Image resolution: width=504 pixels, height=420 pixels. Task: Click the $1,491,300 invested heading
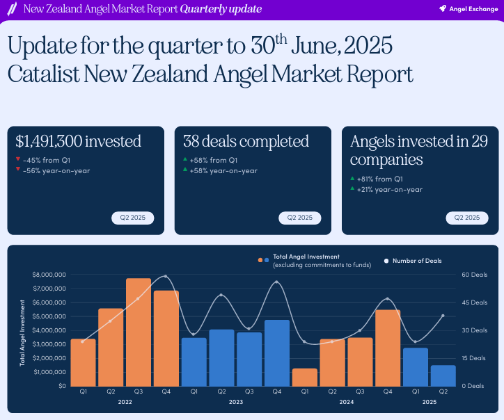click(x=79, y=142)
